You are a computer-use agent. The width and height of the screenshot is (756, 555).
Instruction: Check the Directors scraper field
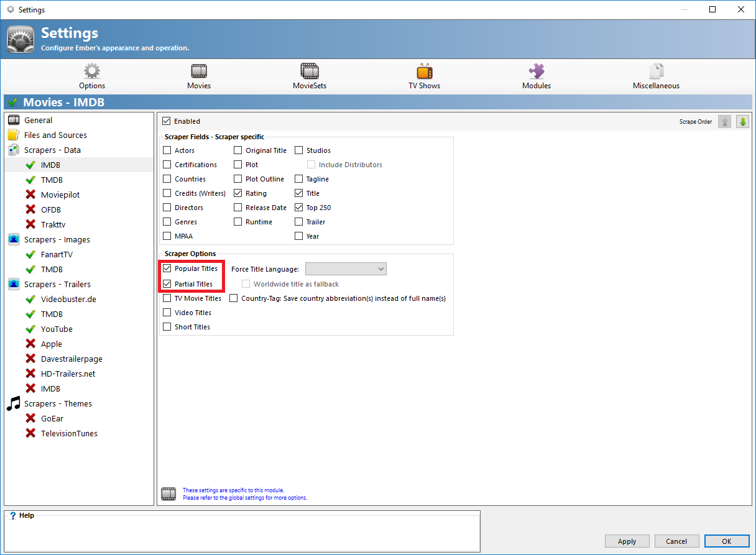click(167, 208)
